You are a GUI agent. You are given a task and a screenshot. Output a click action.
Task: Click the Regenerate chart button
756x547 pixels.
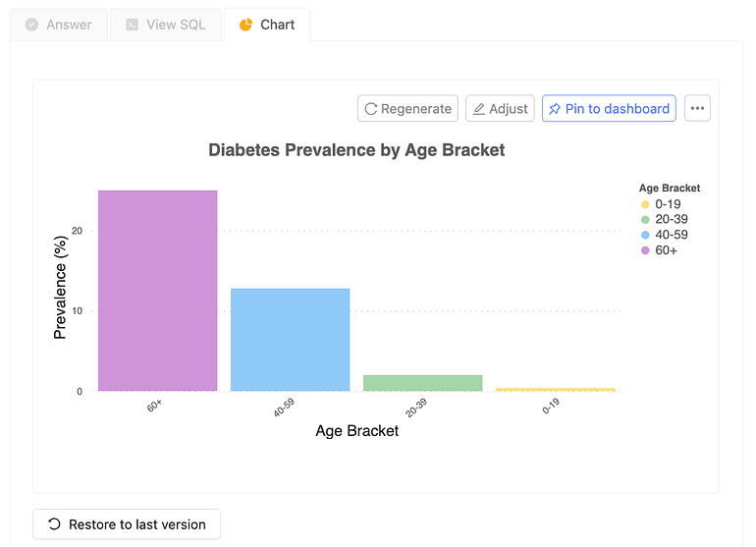(x=407, y=109)
